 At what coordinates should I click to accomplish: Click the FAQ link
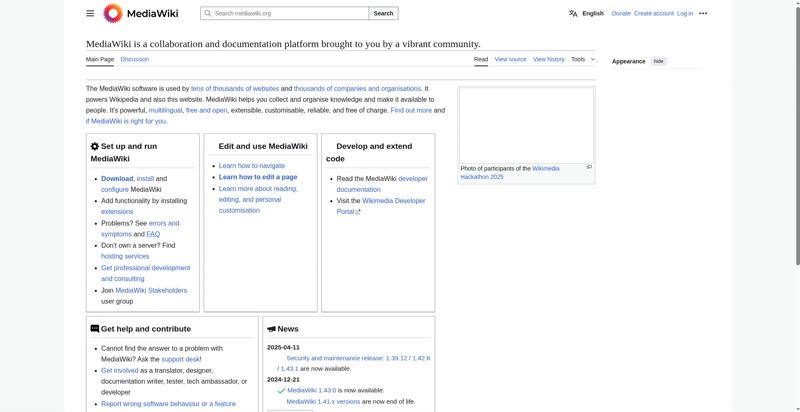pyautogui.click(x=153, y=235)
